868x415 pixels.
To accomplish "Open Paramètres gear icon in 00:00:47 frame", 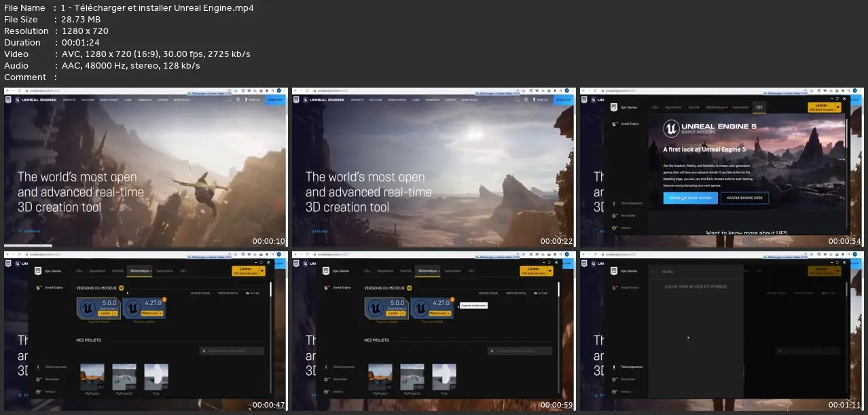I will pyautogui.click(x=38, y=379).
